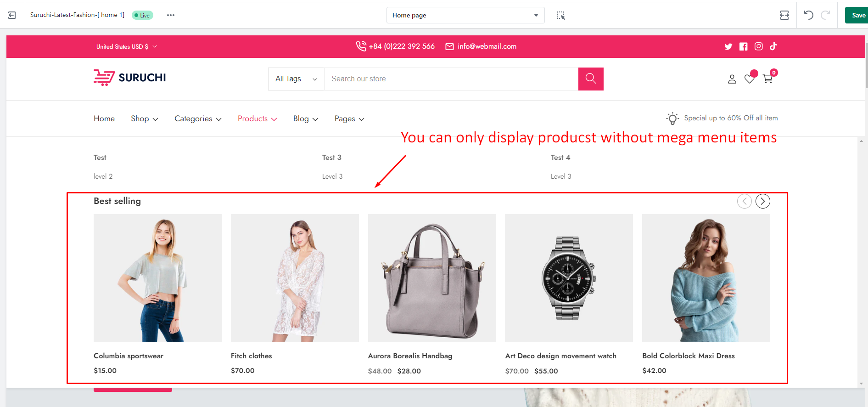Click the undo arrow icon

point(808,15)
